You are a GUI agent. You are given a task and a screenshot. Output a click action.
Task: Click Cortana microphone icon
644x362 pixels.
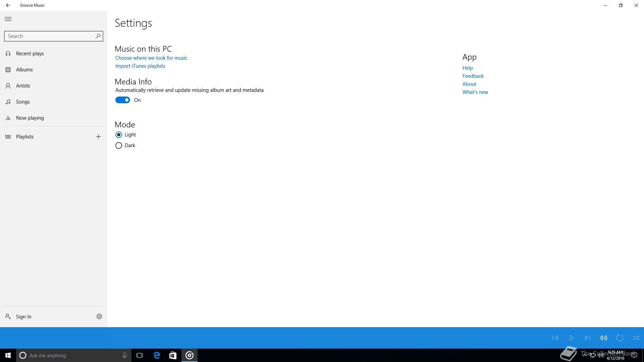point(124,355)
